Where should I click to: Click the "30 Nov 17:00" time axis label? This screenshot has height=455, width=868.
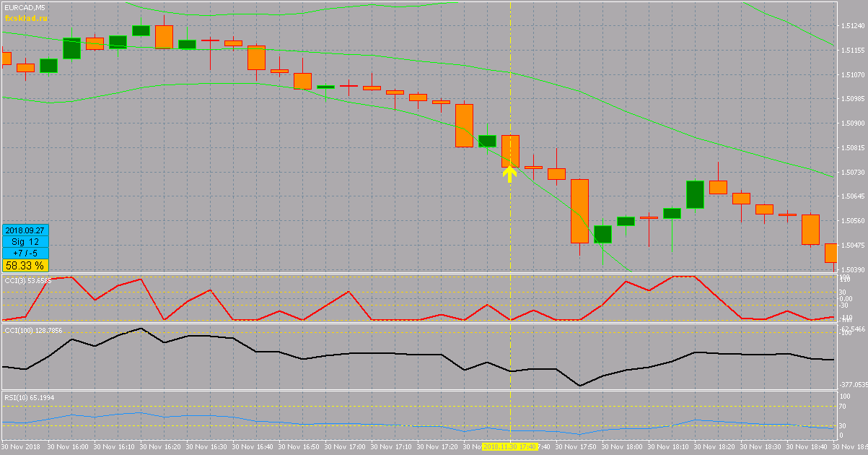point(345,448)
